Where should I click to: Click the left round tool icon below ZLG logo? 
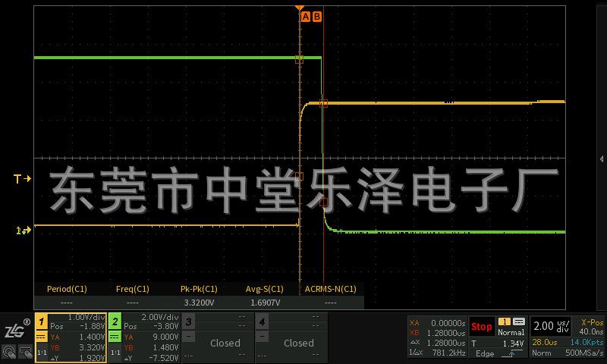click(8, 352)
